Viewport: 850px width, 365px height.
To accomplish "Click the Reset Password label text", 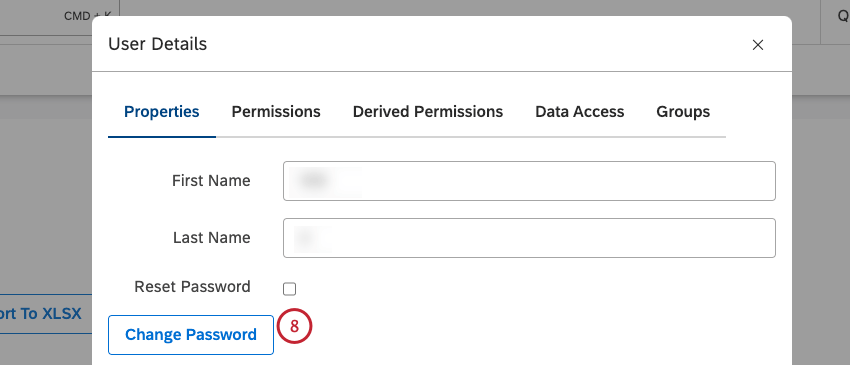I will click(x=192, y=286).
